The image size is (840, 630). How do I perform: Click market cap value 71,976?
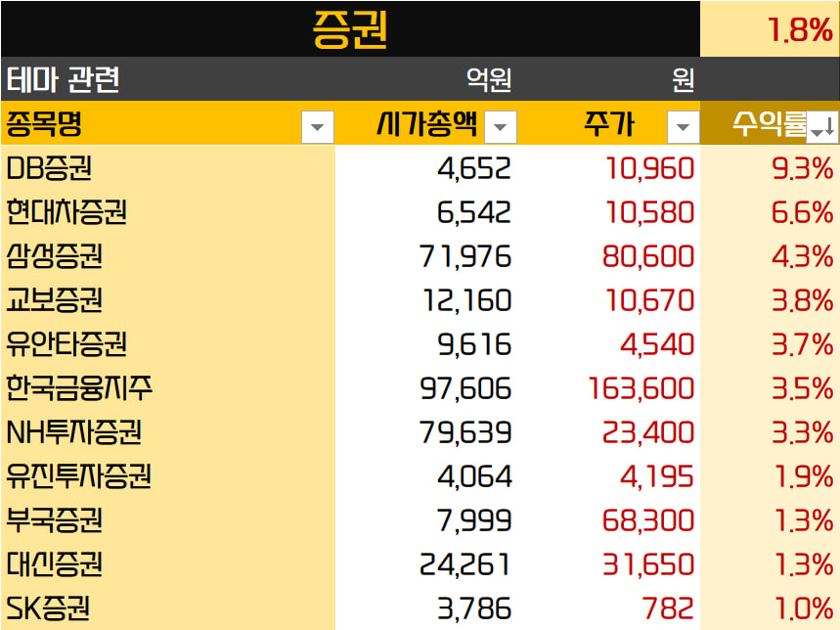pos(465,256)
